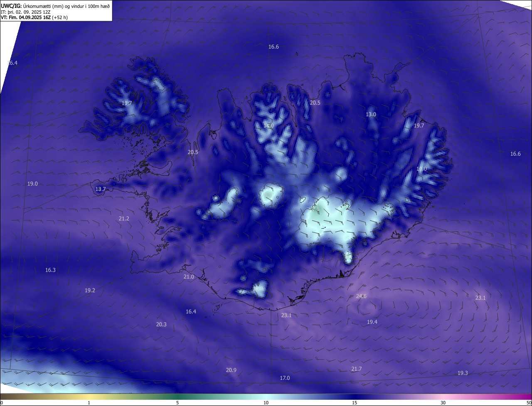Click the 20.9 value label
Viewport: 532px width, 406px height.
coord(231,370)
